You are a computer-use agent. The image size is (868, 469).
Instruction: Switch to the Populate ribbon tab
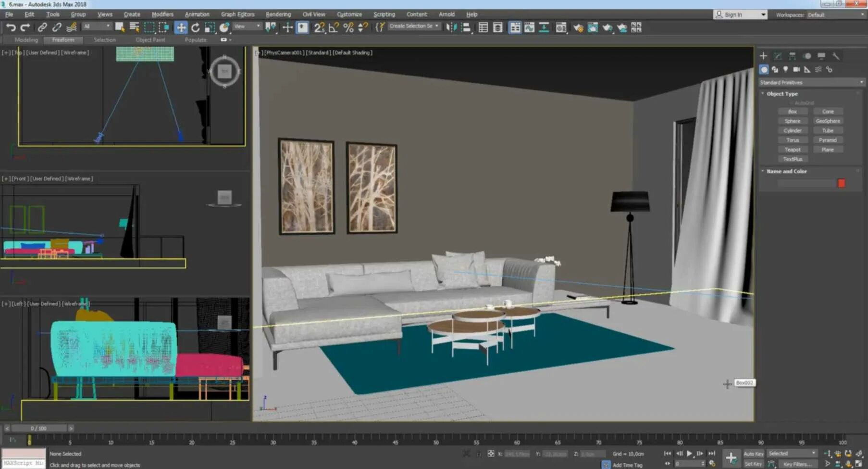[x=195, y=40]
